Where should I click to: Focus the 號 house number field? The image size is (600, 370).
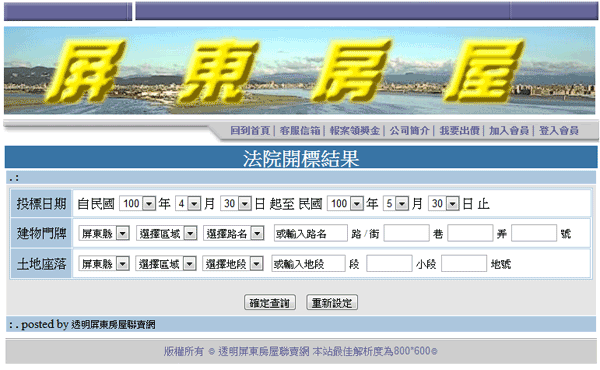click(534, 233)
